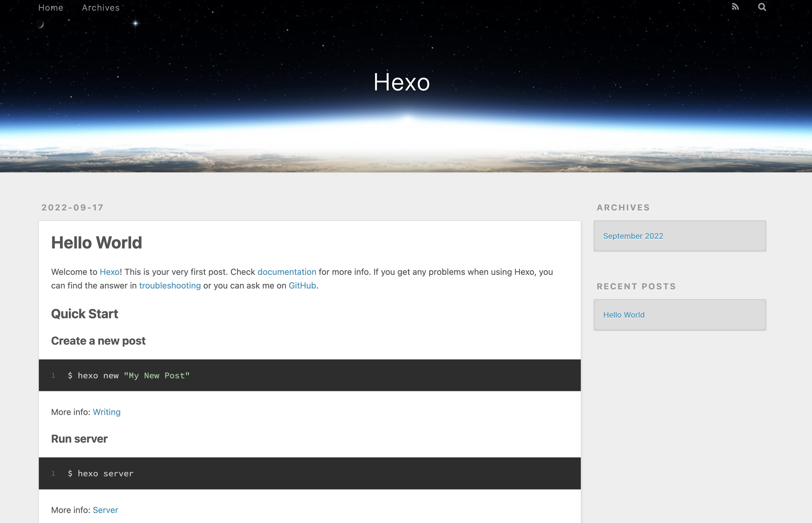Open the Server more info link
812x523 pixels.
click(x=105, y=510)
